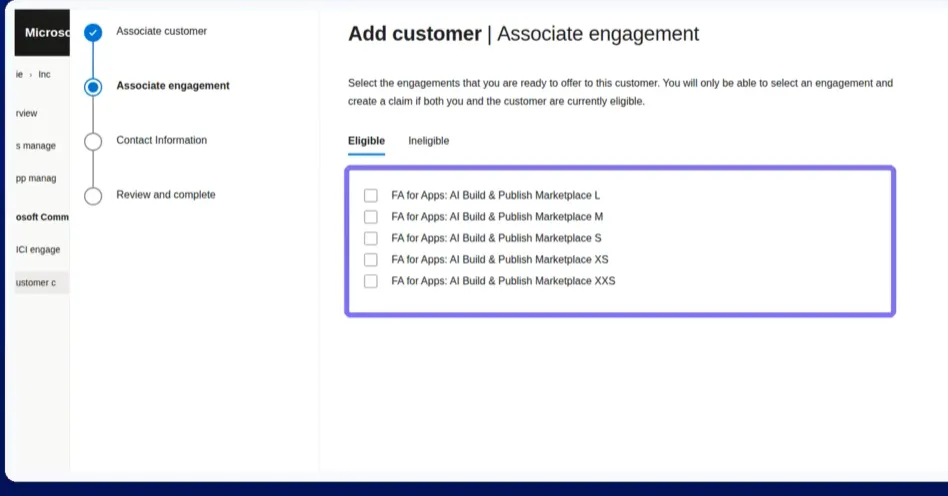
Task: Check FA for Apps Marketplace S checkbox
Action: pyautogui.click(x=371, y=238)
